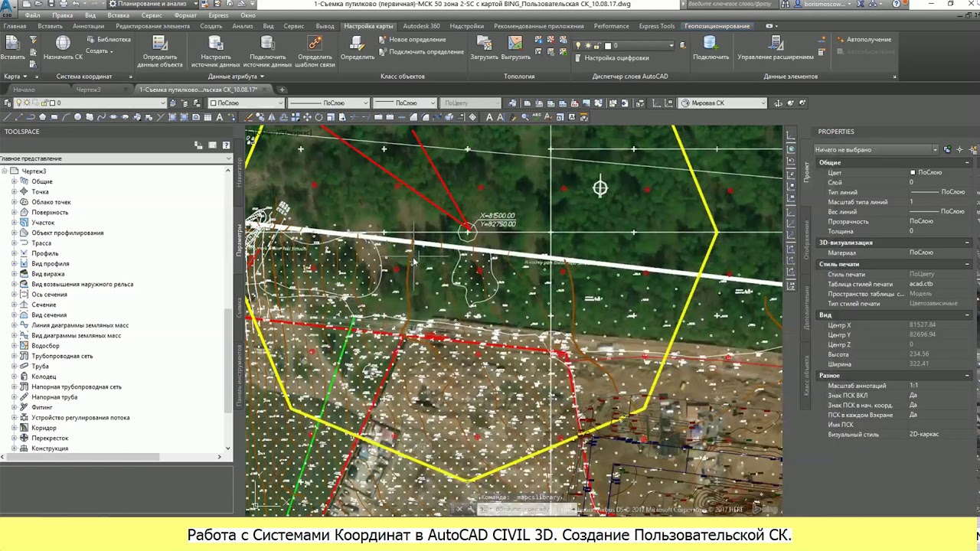Click the Точка node icon in tree

pyautogui.click(x=24, y=192)
